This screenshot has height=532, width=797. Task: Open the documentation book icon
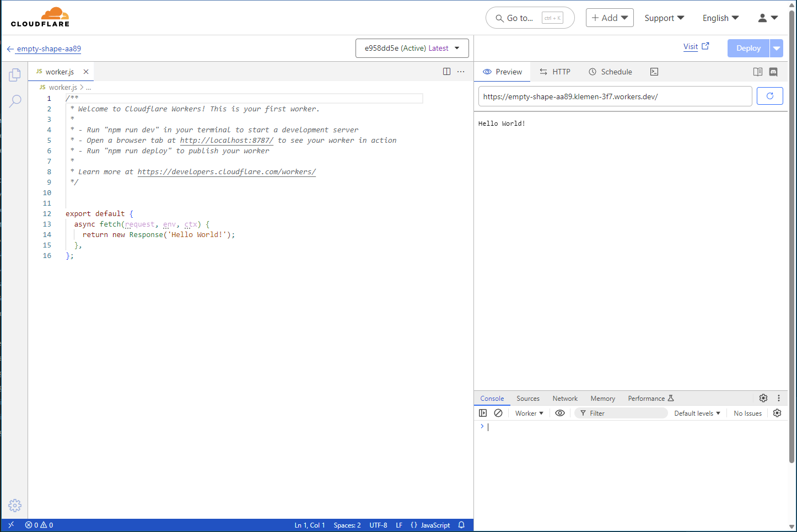click(x=758, y=72)
